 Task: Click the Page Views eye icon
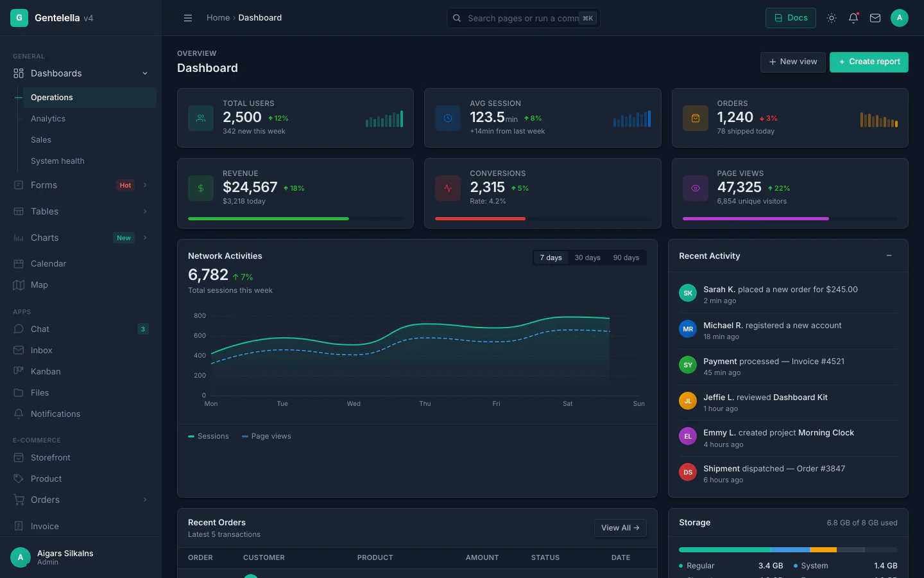(x=696, y=188)
